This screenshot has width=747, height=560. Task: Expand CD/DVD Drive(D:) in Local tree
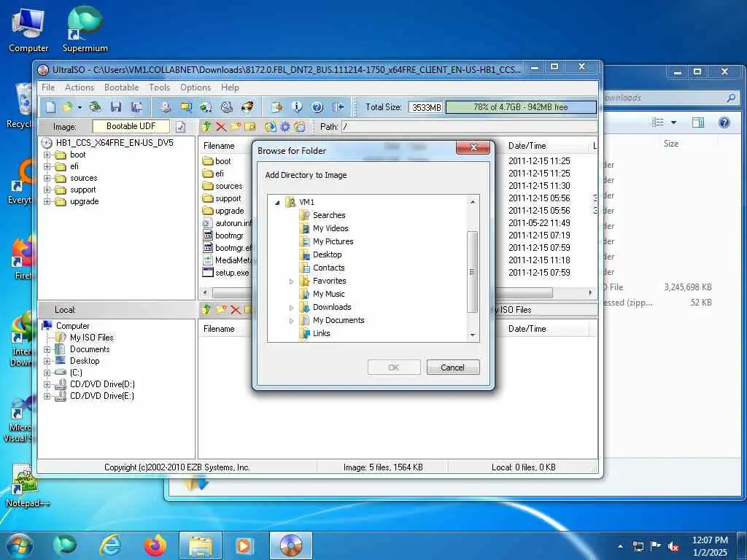point(47,384)
